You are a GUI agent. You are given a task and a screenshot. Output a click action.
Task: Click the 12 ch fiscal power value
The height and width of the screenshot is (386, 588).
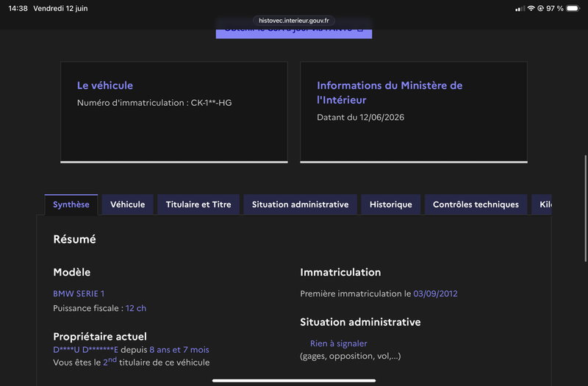point(136,308)
